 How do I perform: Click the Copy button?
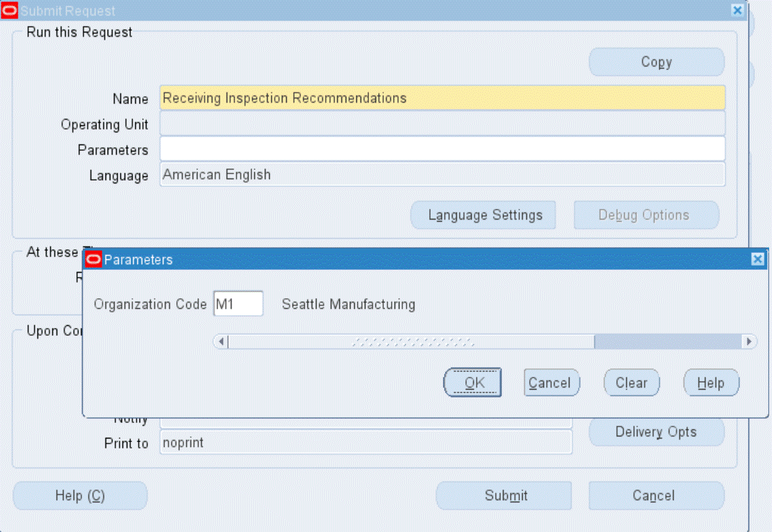[657, 62]
